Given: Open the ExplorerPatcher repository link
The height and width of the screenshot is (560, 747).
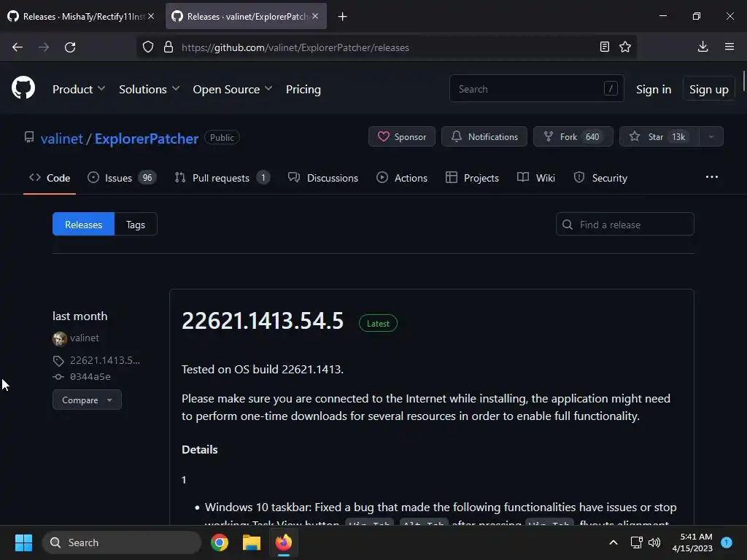Looking at the screenshot, I should click(146, 139).
